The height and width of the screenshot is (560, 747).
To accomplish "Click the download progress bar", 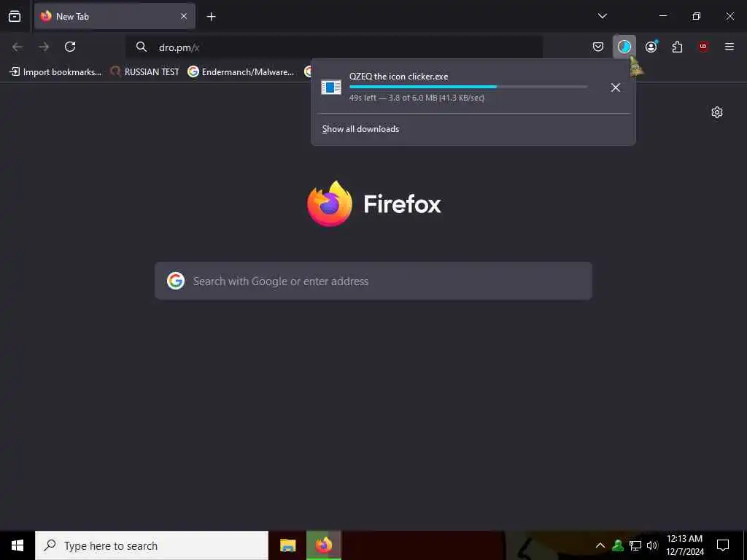I will pos(468,87).
